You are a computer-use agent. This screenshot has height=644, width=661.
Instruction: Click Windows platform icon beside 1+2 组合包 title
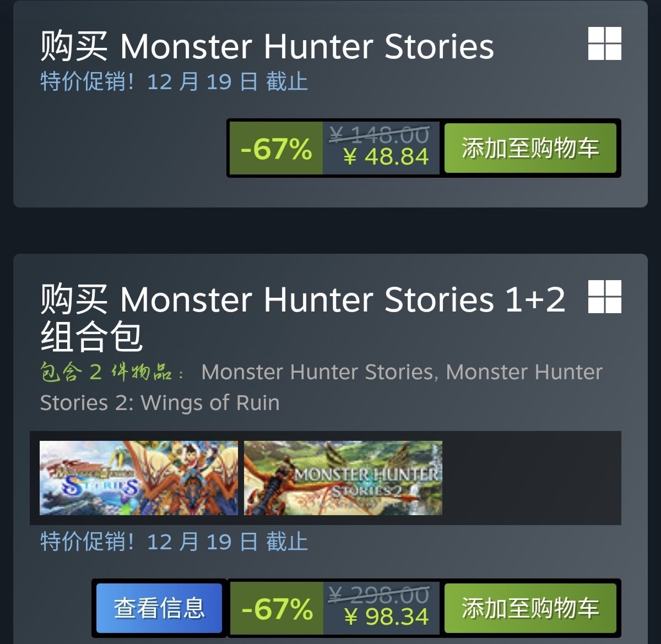coord(604,296)
